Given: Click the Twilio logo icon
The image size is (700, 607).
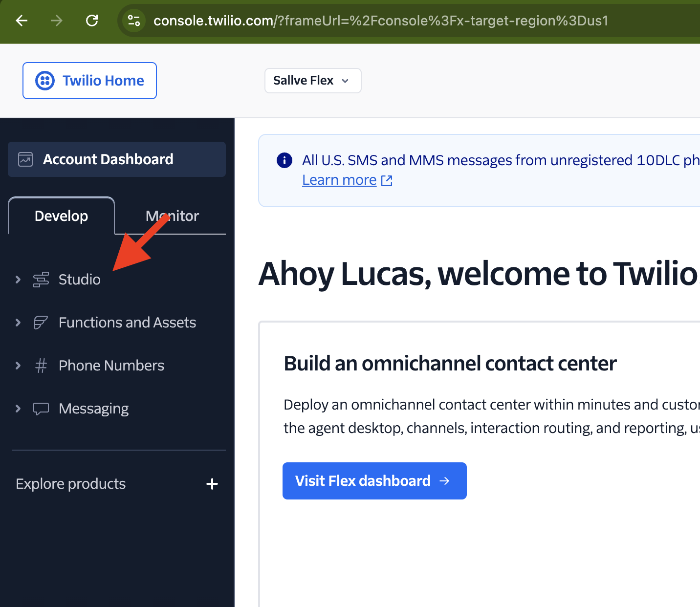Looking at the screenshot, I should [x=45, y=81].
